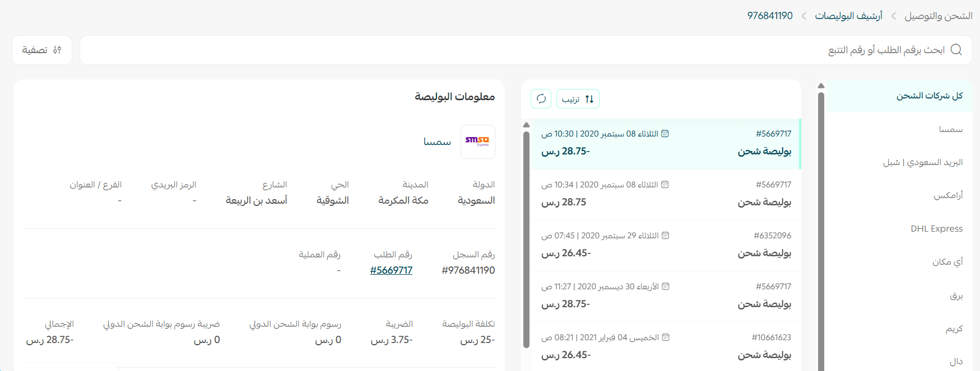
Task: Open order link #5669717 in policy info
Action: point(391,270)
